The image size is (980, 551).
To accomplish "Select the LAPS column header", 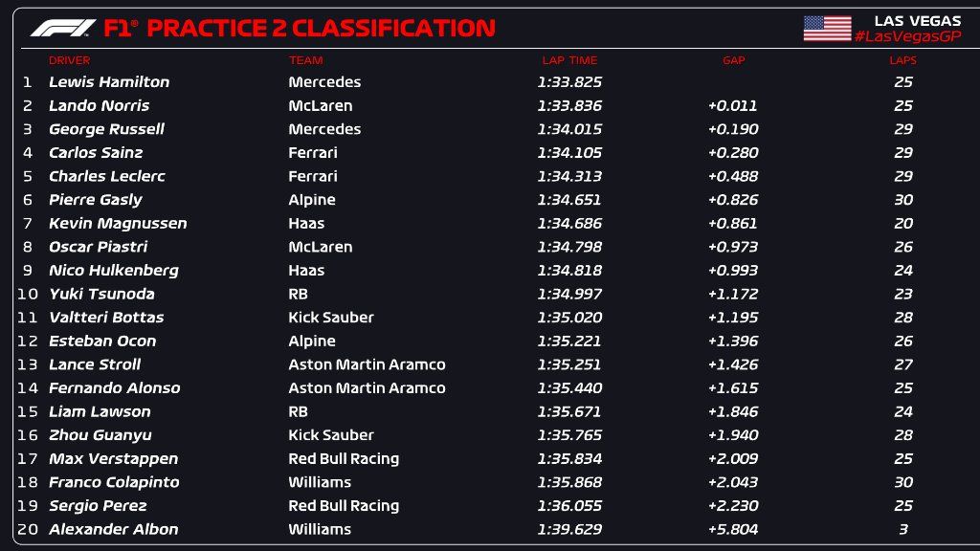I will tap(903, 60).
